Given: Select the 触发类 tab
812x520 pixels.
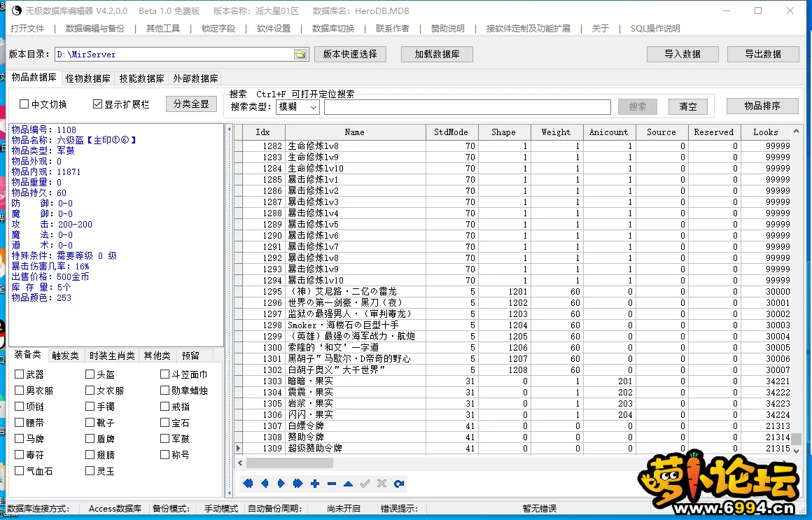Looking at the screenshot, I should coord(65,356).
